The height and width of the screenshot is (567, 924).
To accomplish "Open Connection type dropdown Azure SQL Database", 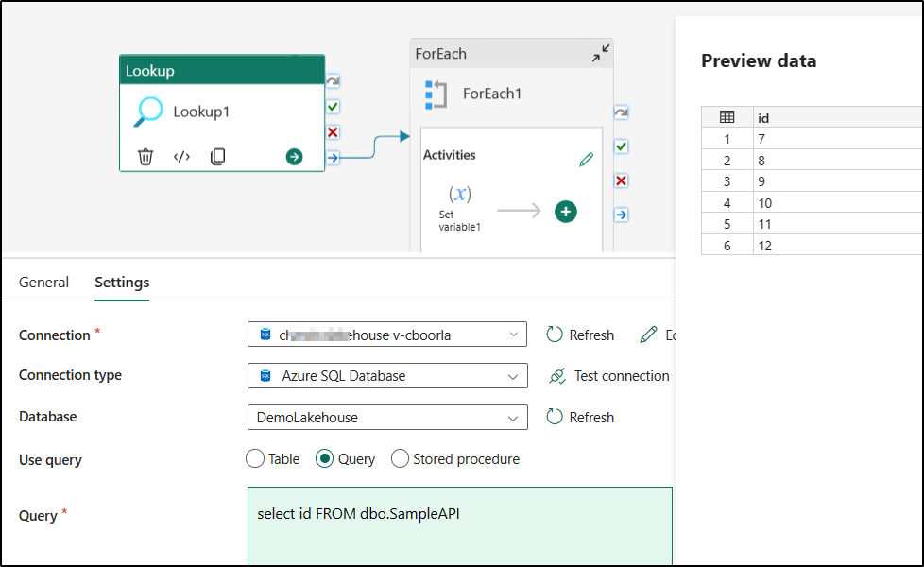I will (387, 376).
